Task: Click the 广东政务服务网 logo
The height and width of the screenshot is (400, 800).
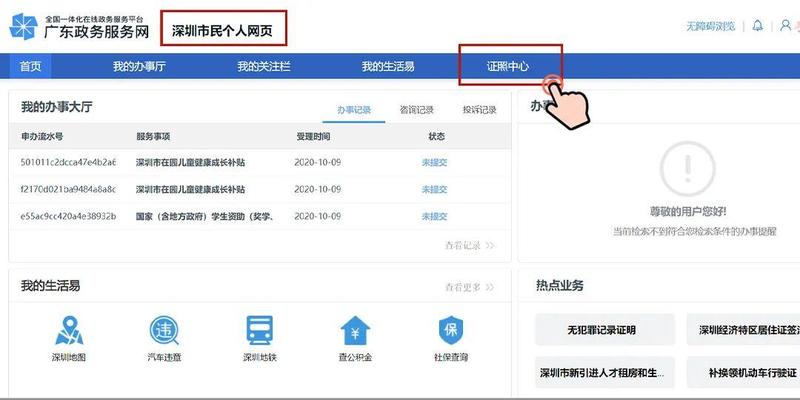Action: [80, 27]
